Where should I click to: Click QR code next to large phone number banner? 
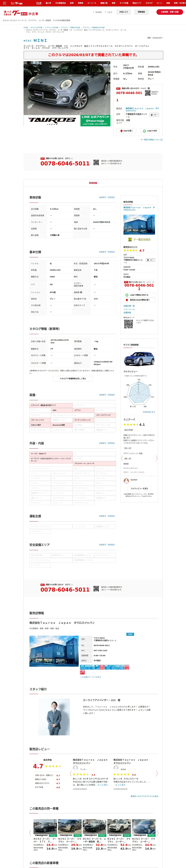point(96,162)
